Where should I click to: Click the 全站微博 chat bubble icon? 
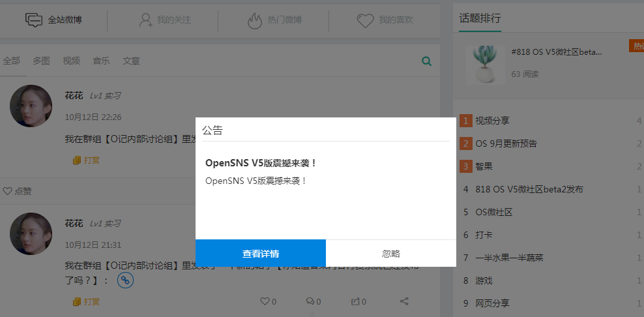(34, 20)
